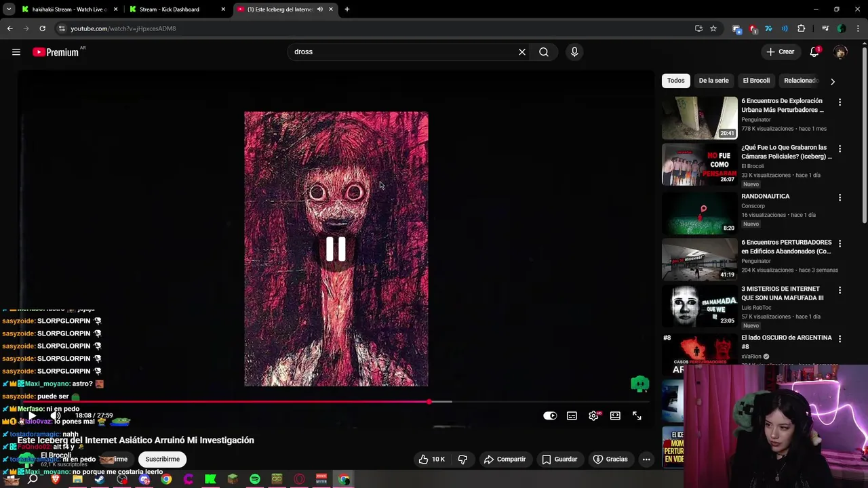Mute the YouTube tab audio icon
Viewport: 868px width, 488px height.
click(x=320, y=9)
